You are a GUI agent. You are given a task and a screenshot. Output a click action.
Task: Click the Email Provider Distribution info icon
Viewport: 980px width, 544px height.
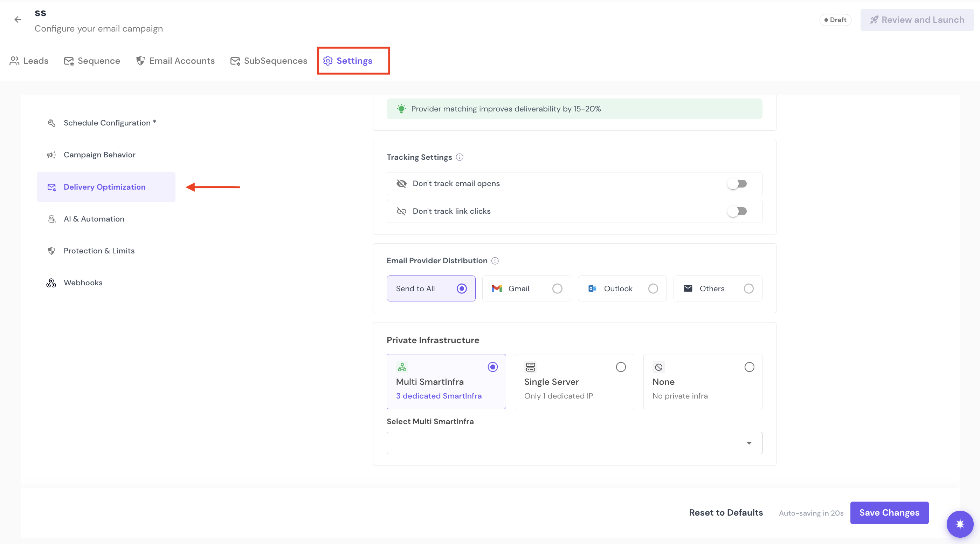(x=495, y=261)
